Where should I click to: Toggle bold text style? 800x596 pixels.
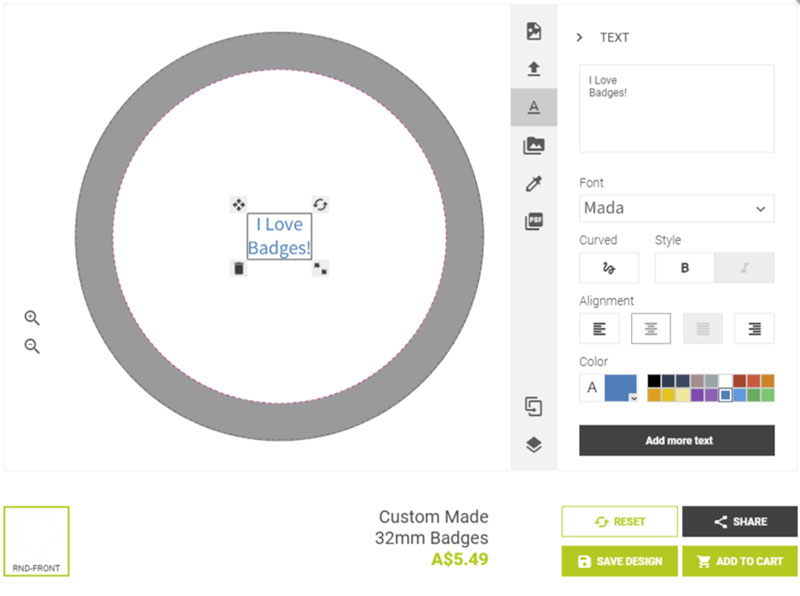point(685,268)
